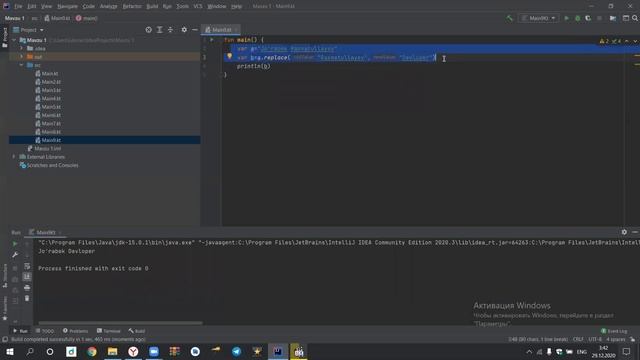
Task: Open the Project view selector dropdown
Action: coord(29,30)
